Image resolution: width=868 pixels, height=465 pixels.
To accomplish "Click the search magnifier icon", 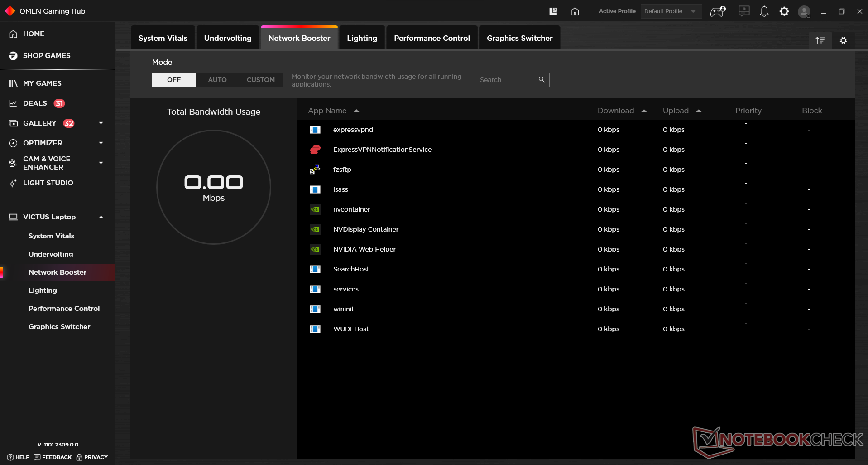I will click(542, 80).
